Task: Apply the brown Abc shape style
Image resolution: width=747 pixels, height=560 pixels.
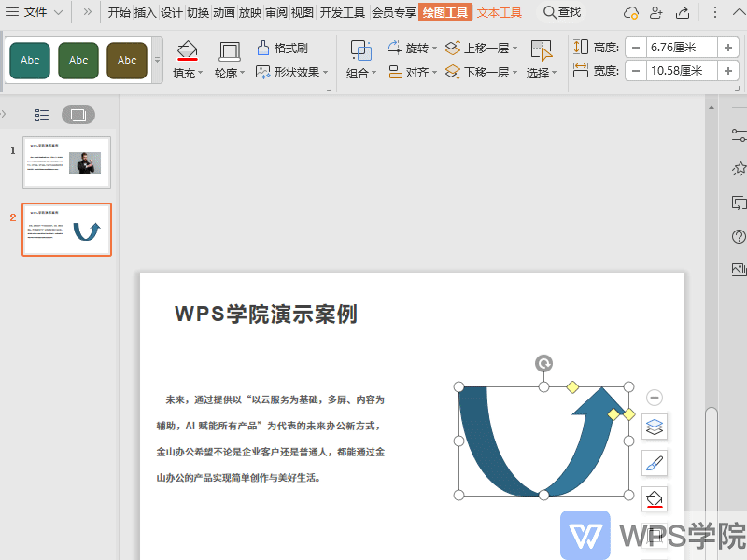Action: [127, 61]
